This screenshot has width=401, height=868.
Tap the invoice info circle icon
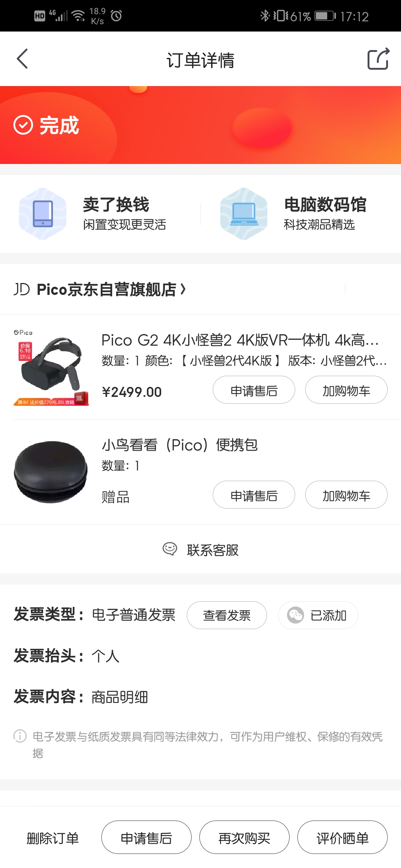pyautogui.click(x=20, y=736)
